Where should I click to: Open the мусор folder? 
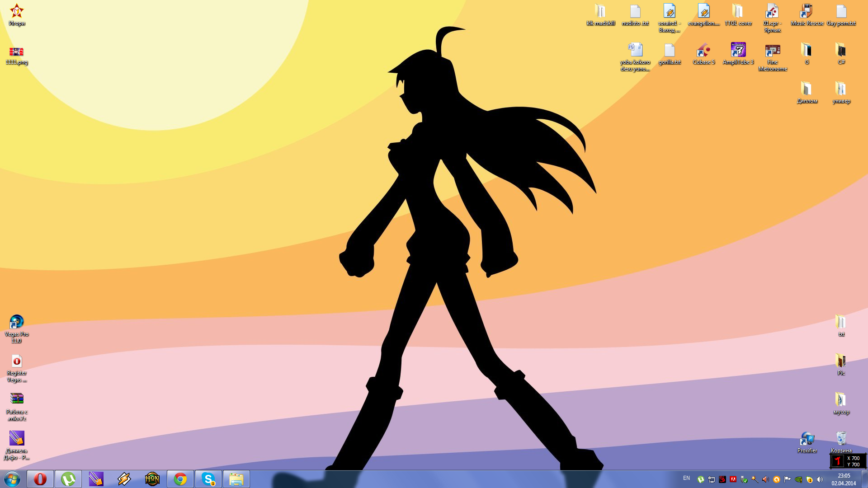coord(841,404)
